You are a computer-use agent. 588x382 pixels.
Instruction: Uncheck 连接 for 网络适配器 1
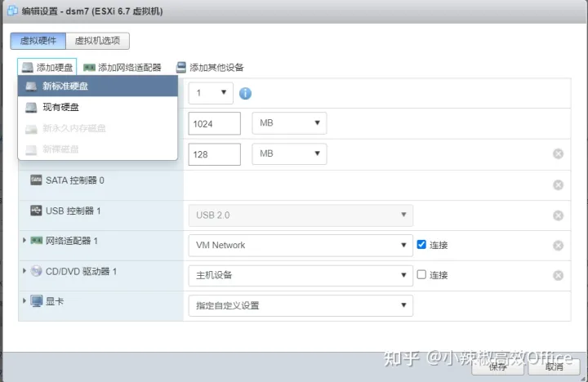point(421,245)
